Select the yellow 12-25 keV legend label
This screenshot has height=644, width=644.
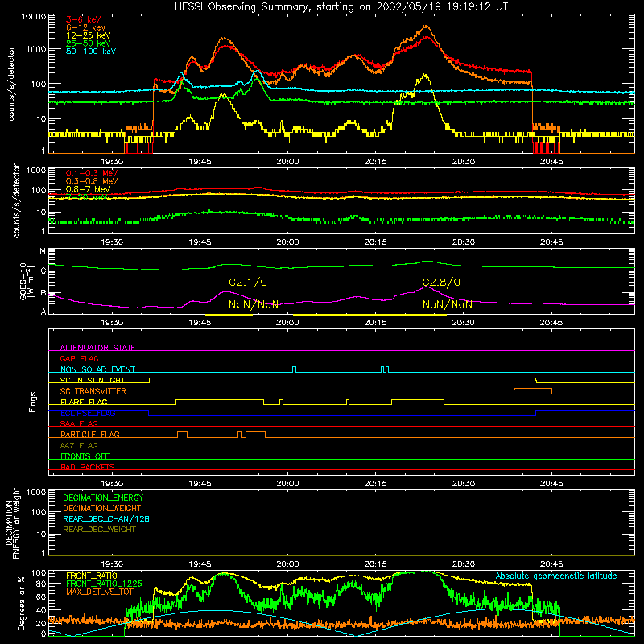(x=88, y=35)
